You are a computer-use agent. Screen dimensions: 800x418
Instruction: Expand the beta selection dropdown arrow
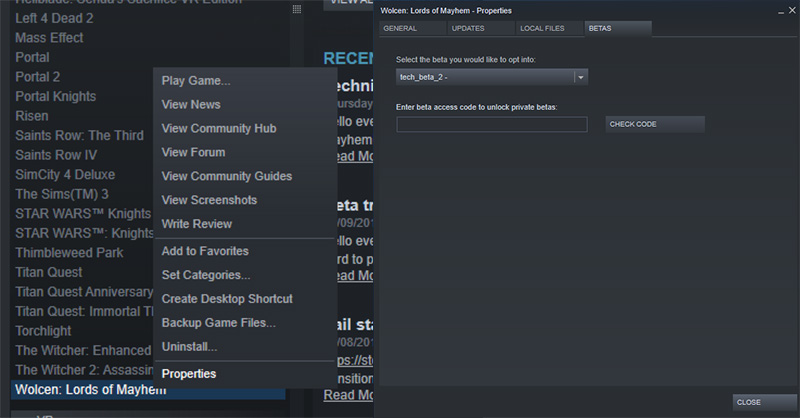click(580, 77)
